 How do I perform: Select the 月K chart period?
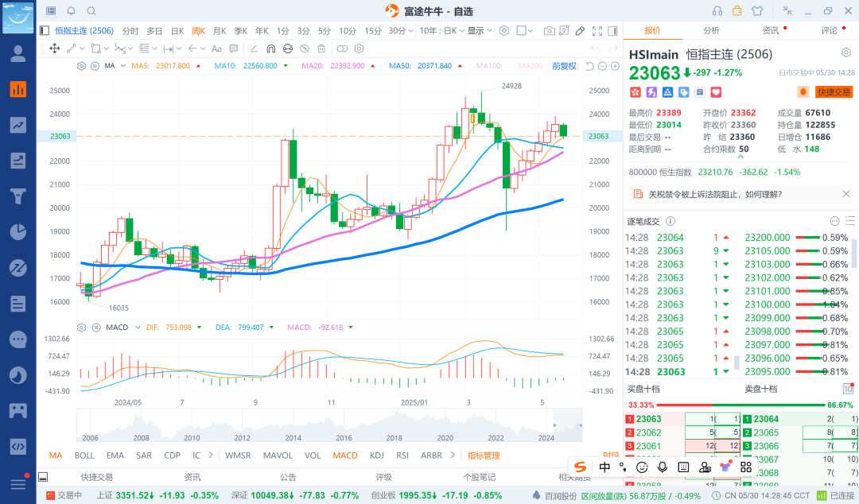[x=220, y=31]
